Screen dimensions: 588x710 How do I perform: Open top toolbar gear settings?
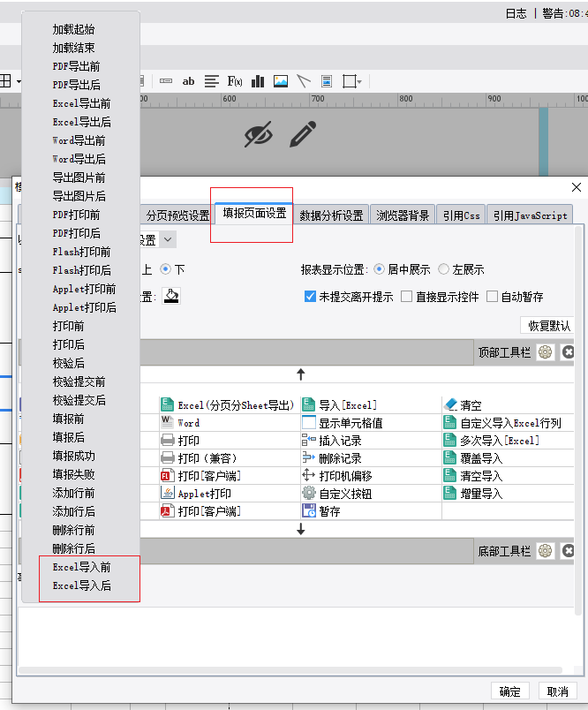[546, 351]
